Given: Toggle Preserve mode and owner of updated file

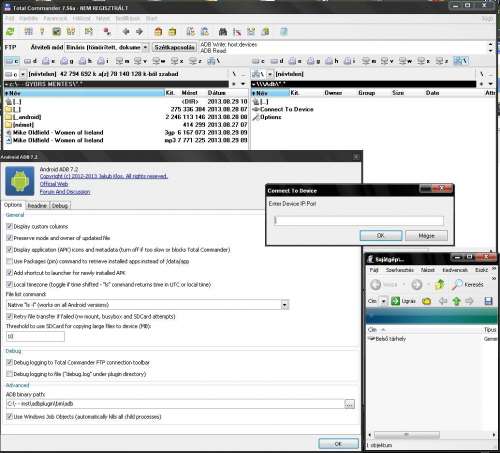Looking at the screenshot, I should [9, 238].
